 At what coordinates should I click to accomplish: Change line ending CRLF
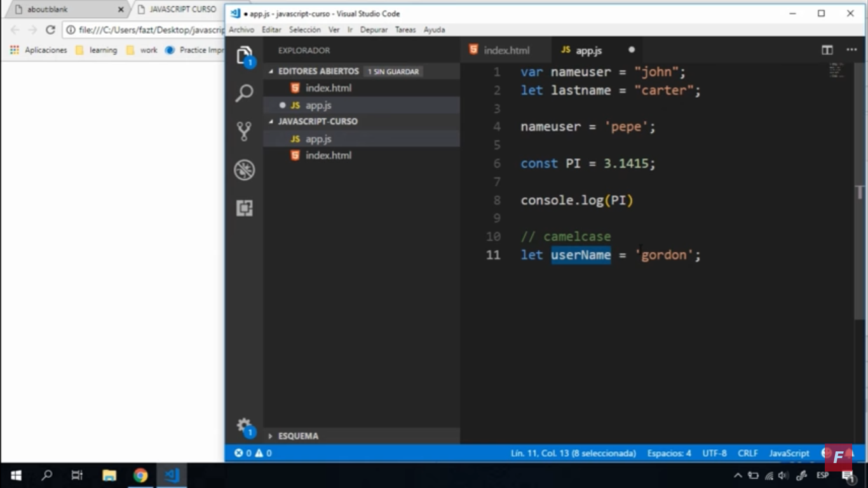pyautogui.click(x=748, y=453)
